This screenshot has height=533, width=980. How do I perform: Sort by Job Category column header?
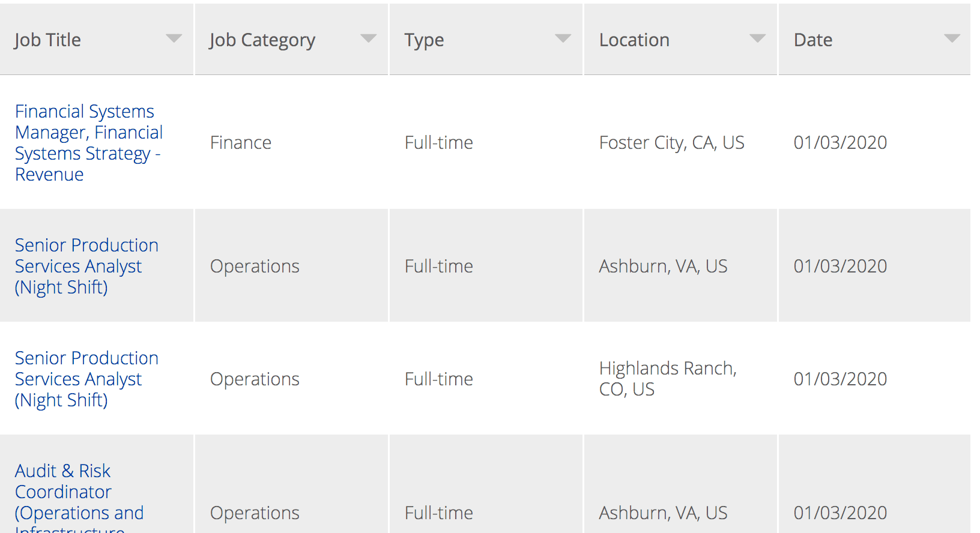tap(262, 40)
